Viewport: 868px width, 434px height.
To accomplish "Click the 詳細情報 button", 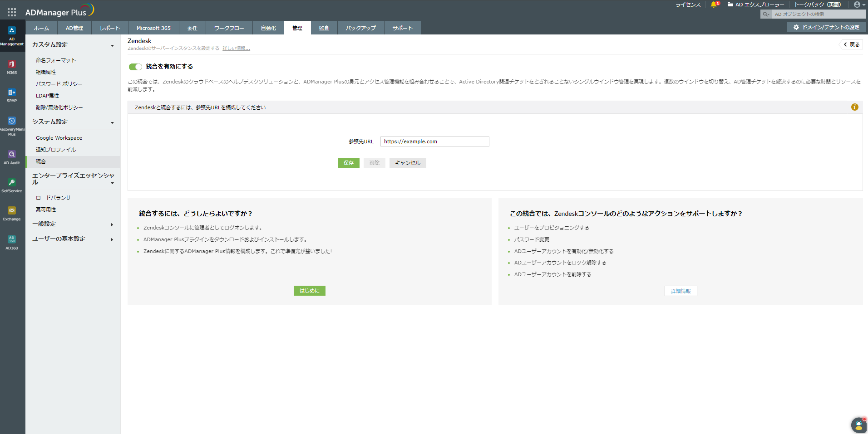I will [x=681, y=291].
